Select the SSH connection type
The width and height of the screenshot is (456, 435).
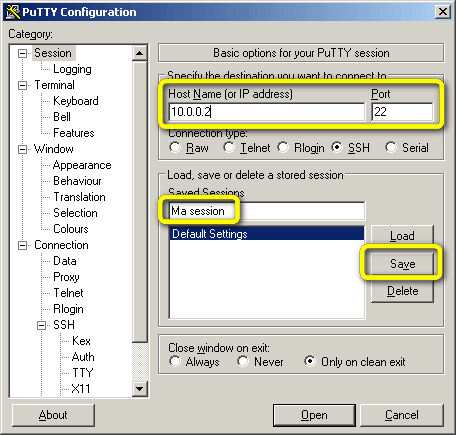(337, 147)
